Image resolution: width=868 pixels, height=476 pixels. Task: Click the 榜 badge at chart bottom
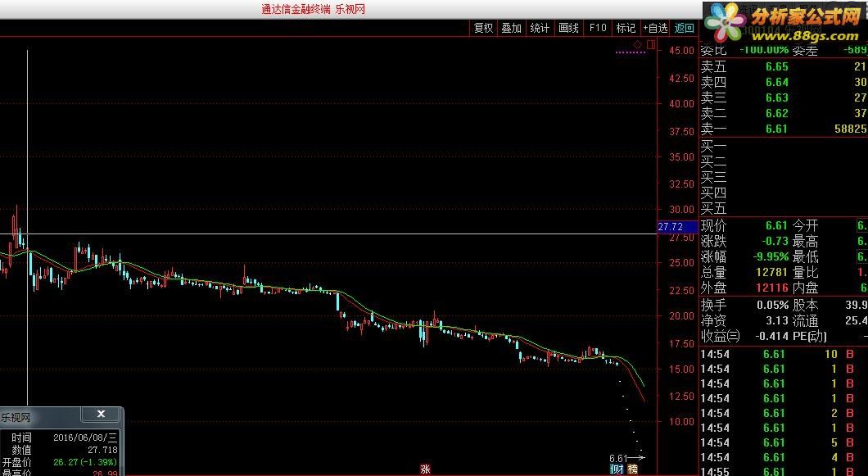point(632,469)
